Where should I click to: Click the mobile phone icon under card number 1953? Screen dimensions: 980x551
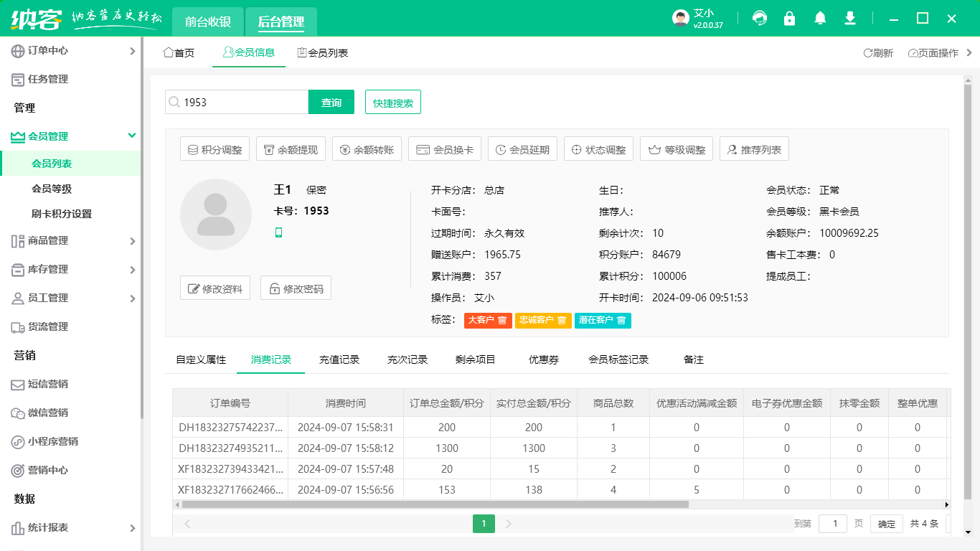[279, 232]
